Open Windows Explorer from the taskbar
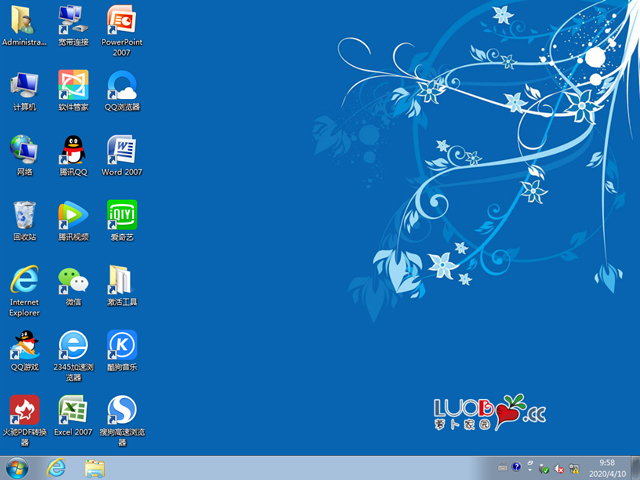640x480 pixels. [x=95, y=468]
